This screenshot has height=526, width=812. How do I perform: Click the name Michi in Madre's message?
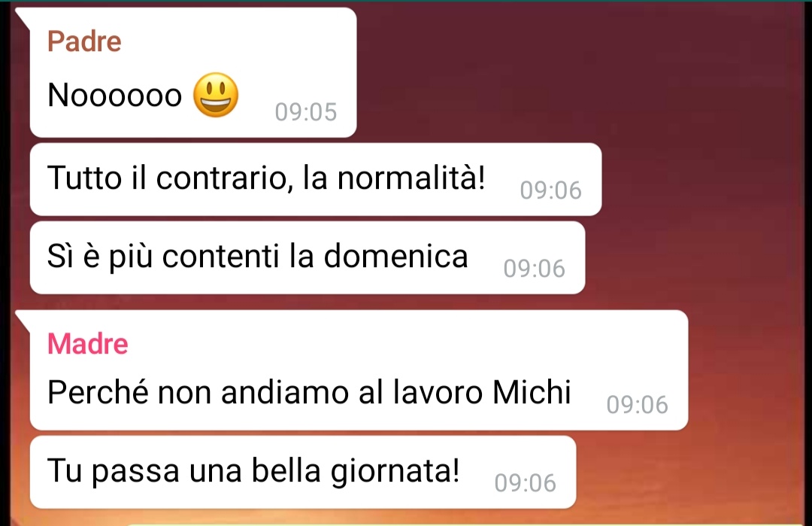click(532, 392)
